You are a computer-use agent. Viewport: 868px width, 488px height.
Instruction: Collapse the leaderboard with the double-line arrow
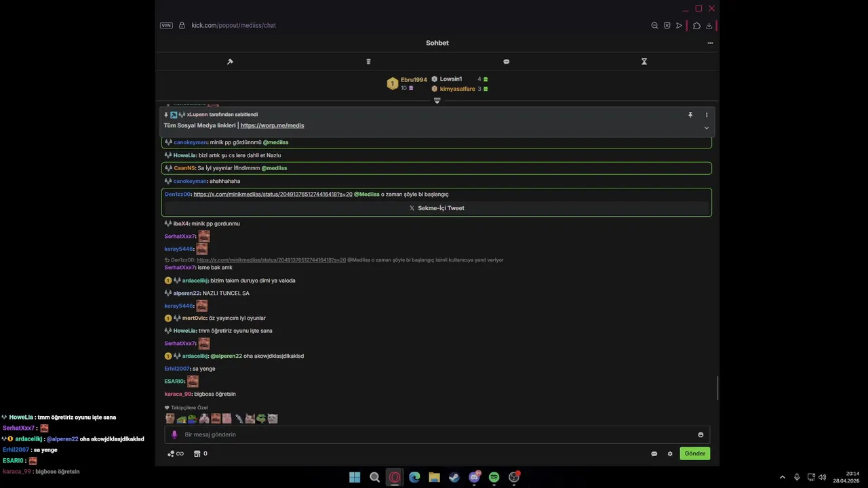(x=437, y=100)
